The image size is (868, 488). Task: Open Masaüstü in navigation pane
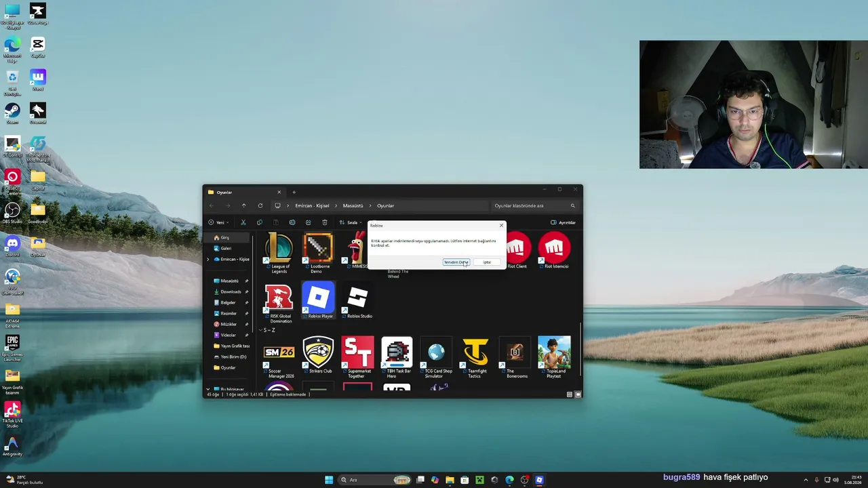229,281
